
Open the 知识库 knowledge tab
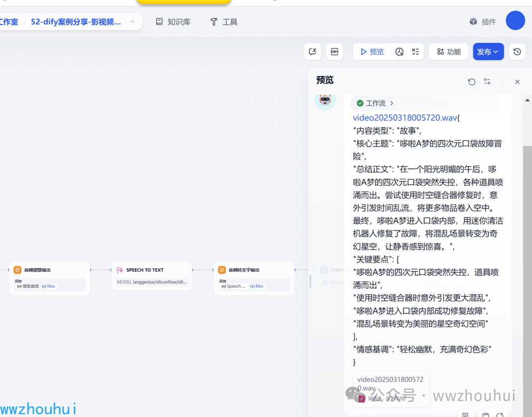coord(173,22)
